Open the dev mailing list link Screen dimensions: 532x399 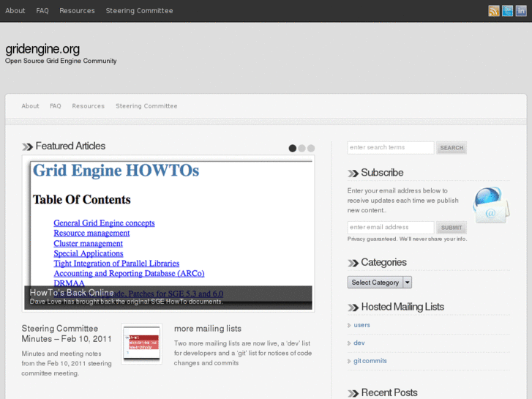coord(359,343)
